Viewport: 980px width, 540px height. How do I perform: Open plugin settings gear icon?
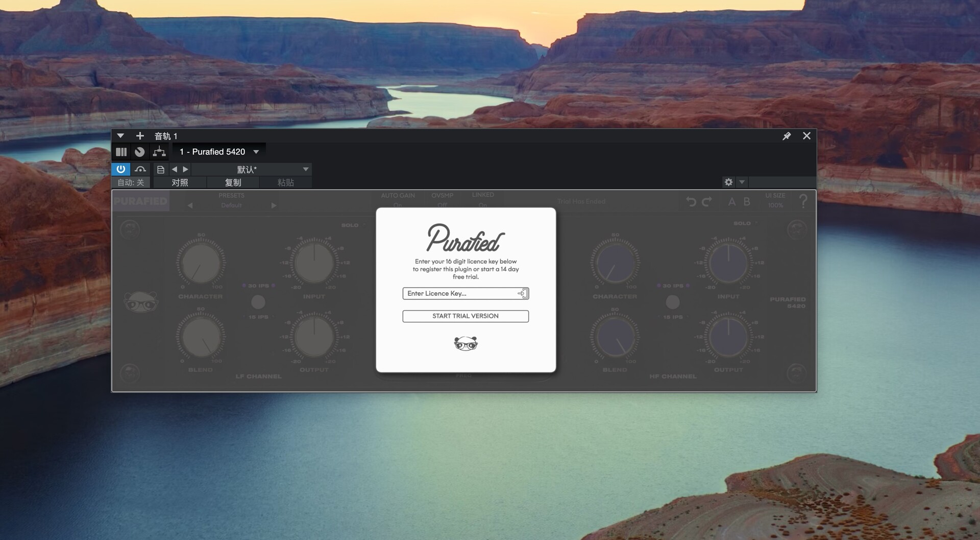coord(728,182)
